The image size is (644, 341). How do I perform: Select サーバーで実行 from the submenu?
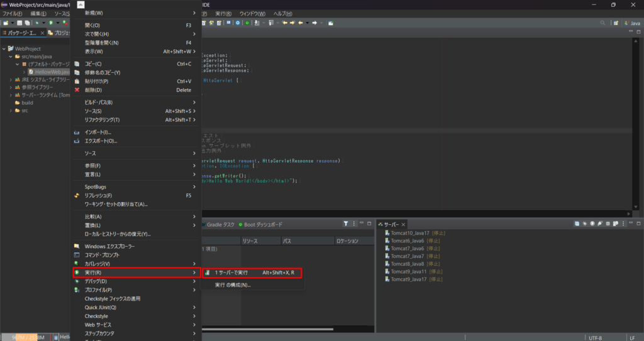(x=231, y=273)
